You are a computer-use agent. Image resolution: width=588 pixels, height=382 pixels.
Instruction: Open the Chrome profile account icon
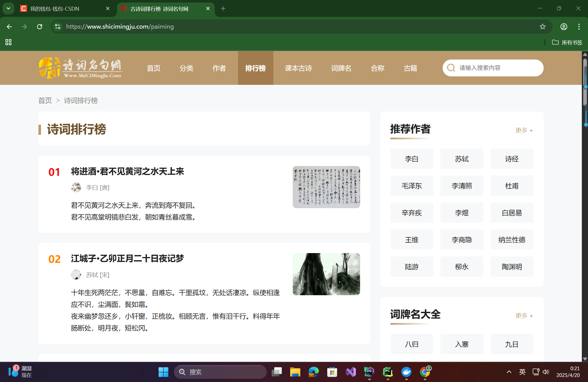(564, 27)
